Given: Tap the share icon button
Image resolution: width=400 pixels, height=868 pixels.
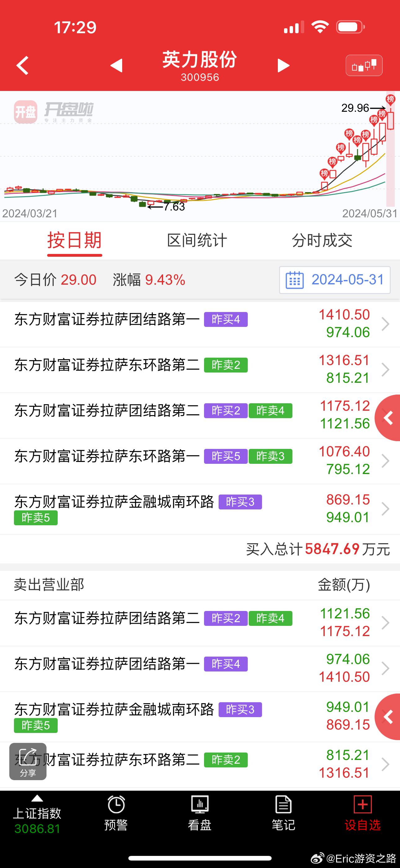Looking at the screenshot, I should point(28,761).
